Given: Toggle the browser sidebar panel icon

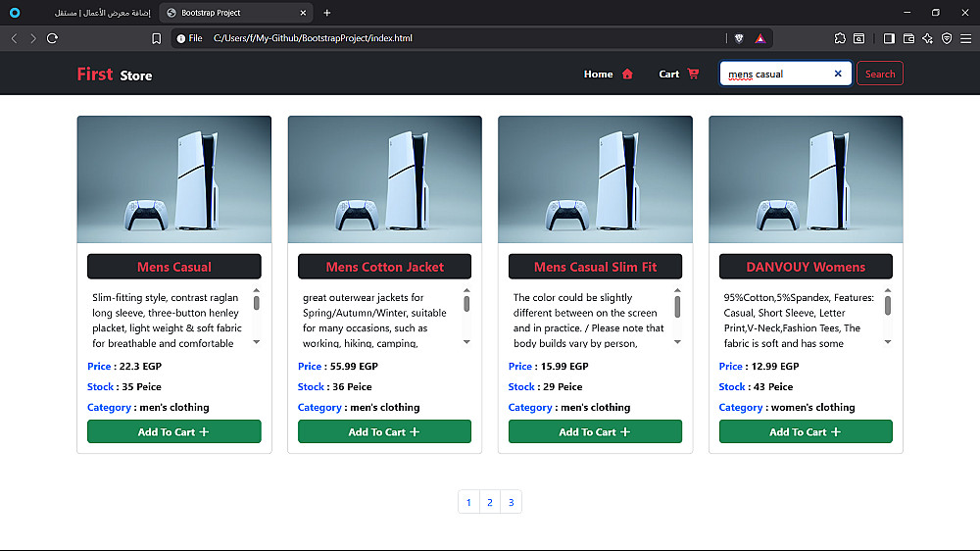Looking at the screenshot, I should pyautogui.click(x=889, y=38).
